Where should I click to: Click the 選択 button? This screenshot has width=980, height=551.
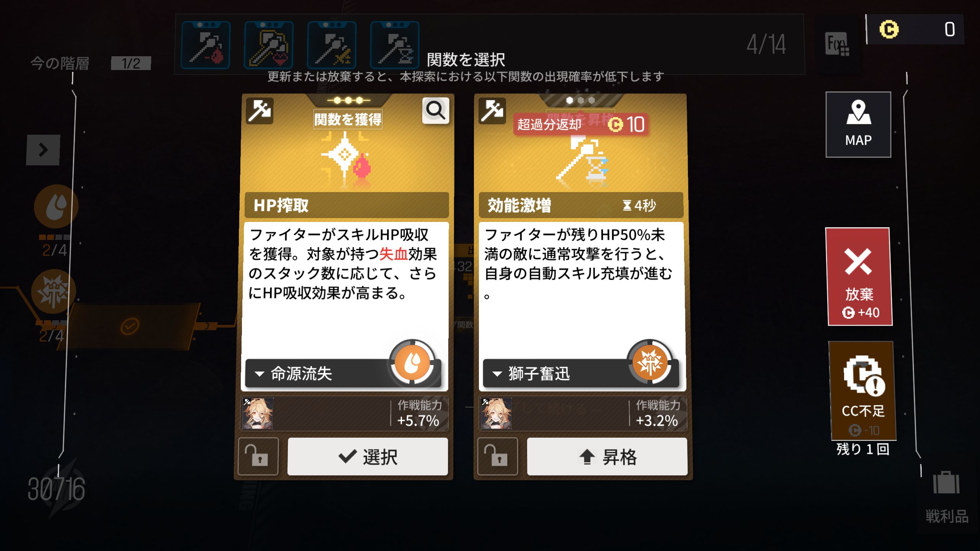[367, 456]
